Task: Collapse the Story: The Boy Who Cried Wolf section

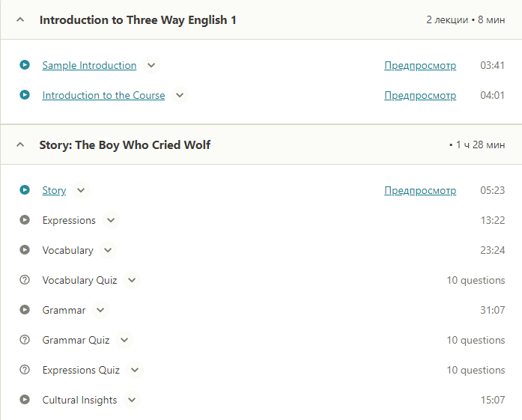Action: click(20, 145)
